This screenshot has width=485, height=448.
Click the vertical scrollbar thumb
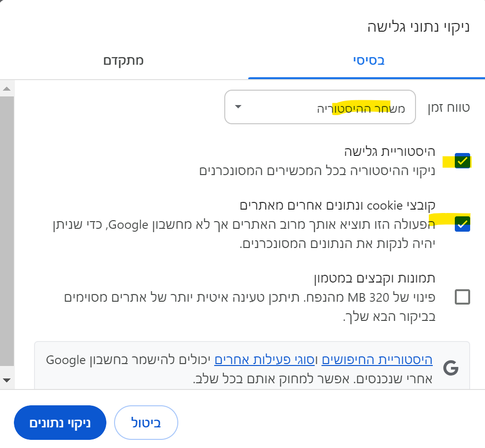[x=7, y=230]
